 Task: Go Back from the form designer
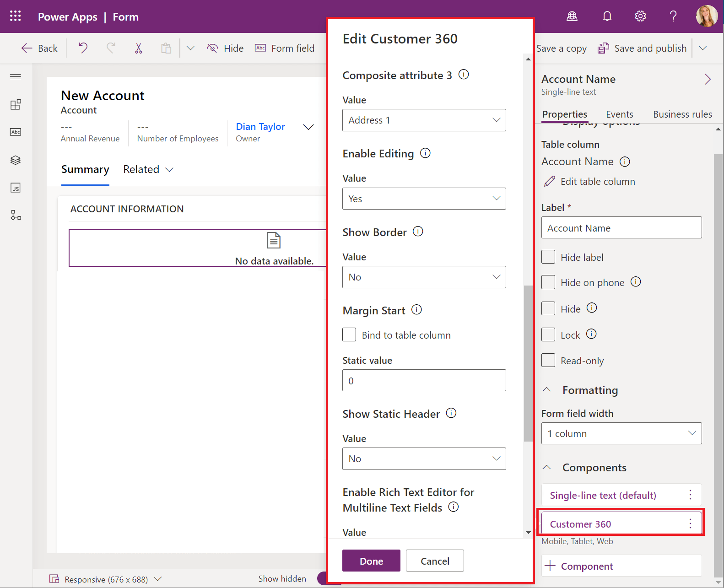(39, 48)
